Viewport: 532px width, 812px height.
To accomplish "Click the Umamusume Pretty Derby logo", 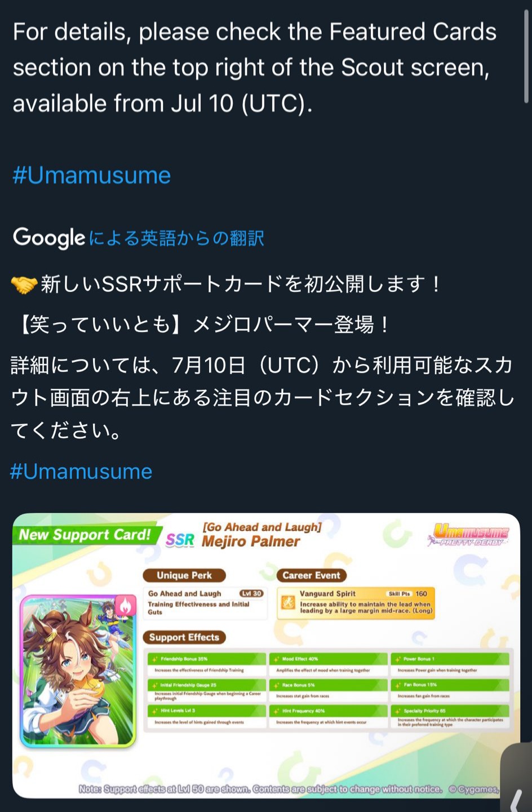I will tap(469, 534).
